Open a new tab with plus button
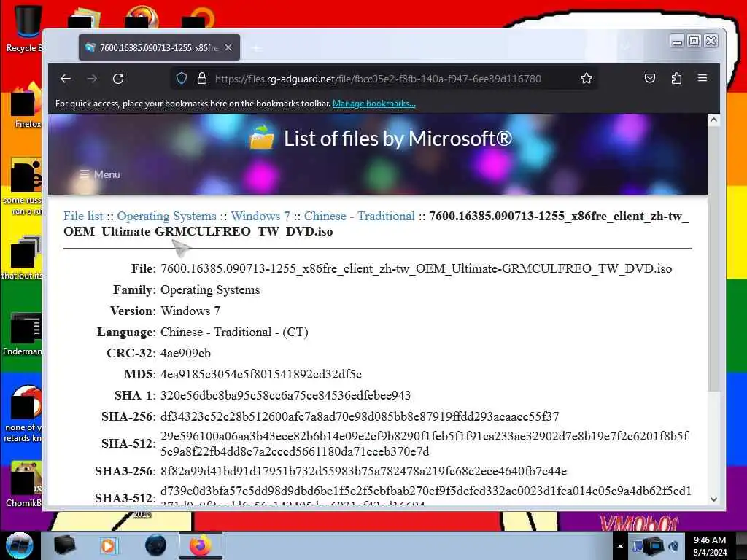This screenshot has height=560, width=747. click(257, 48)
